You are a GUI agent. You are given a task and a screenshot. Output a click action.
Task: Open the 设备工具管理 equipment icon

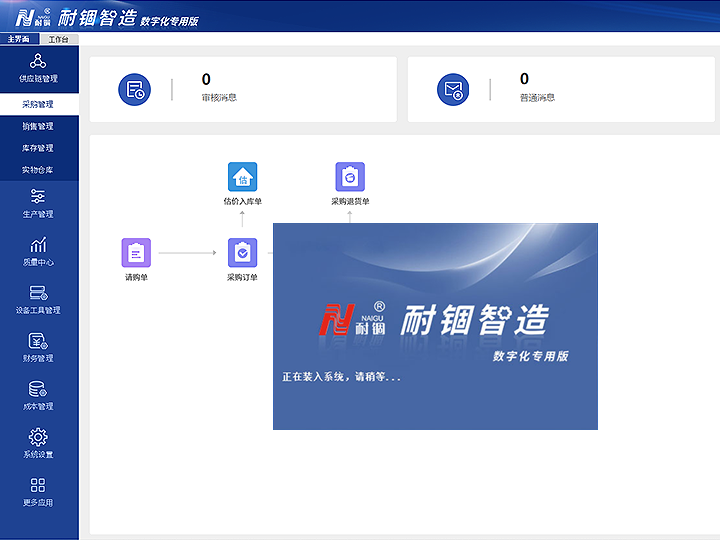pyautogui.click(x=38, y=292)
